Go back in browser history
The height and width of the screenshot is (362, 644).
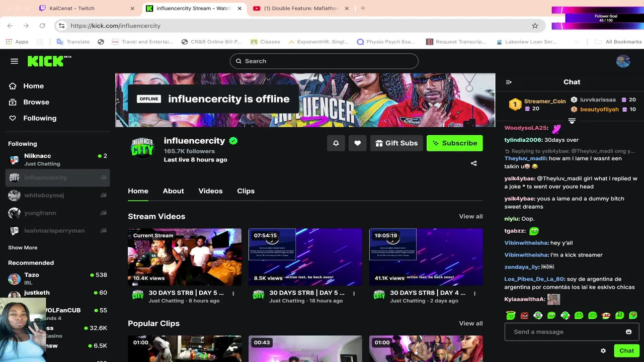pyautogui.click(x=10, y=26)
